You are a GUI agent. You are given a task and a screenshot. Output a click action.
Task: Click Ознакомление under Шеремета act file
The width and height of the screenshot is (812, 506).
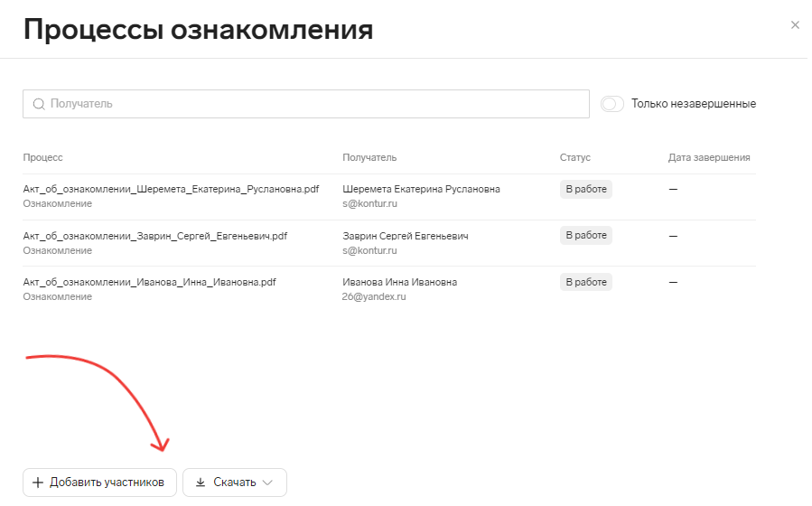pos(58,203)
